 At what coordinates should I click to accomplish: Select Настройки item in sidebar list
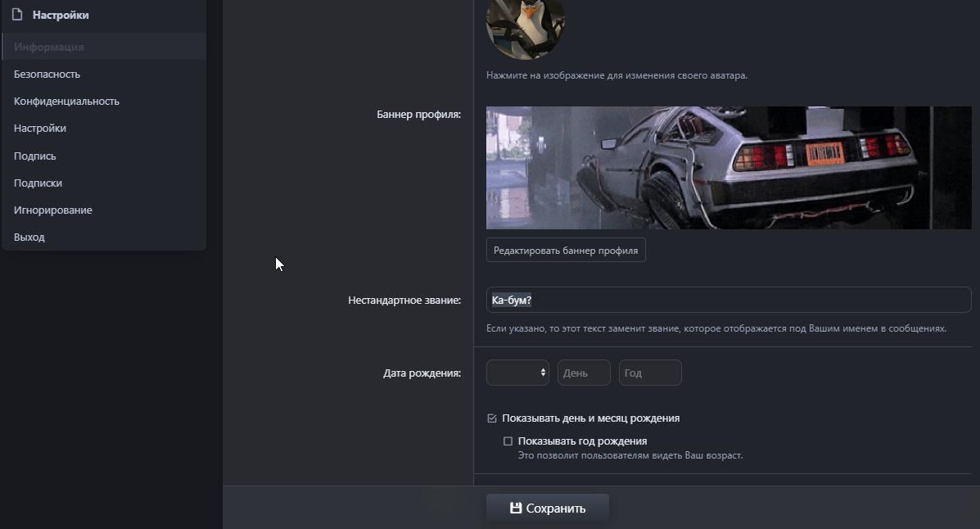(40, 129)
